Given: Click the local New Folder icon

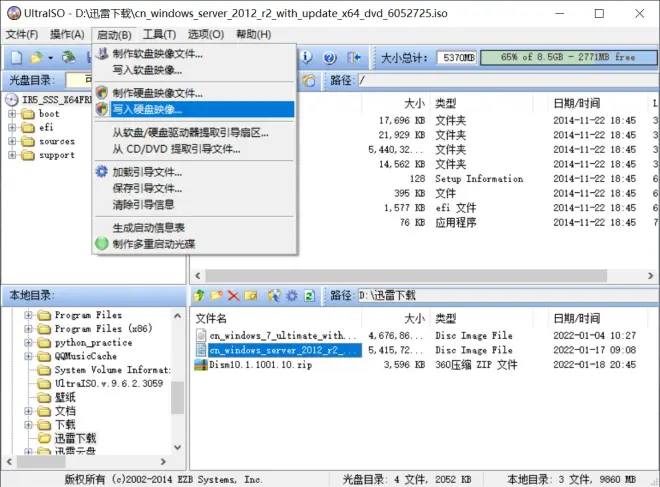Looking at the screenshot, I should pyautogui.click(x=216, y=295).
